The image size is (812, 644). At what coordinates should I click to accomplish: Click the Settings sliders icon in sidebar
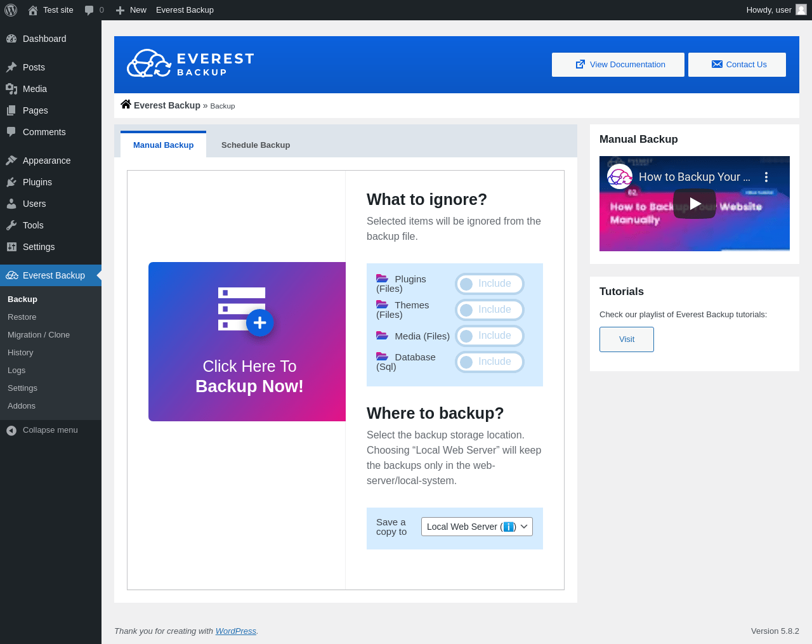pos(11,247)
